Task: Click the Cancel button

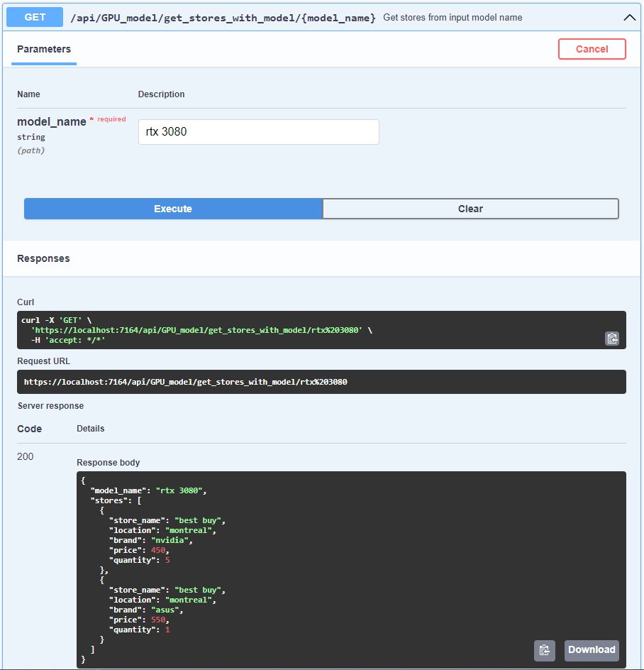Action: pos(592,49)
